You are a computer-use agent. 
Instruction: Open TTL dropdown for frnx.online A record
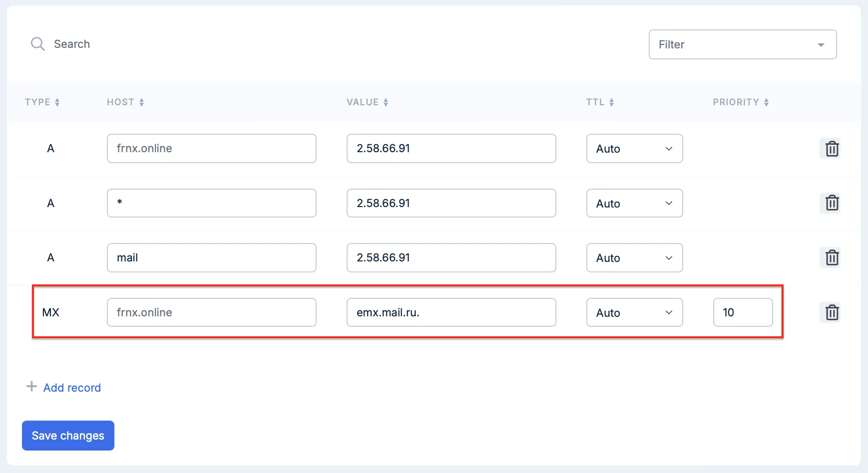point(634,149)
